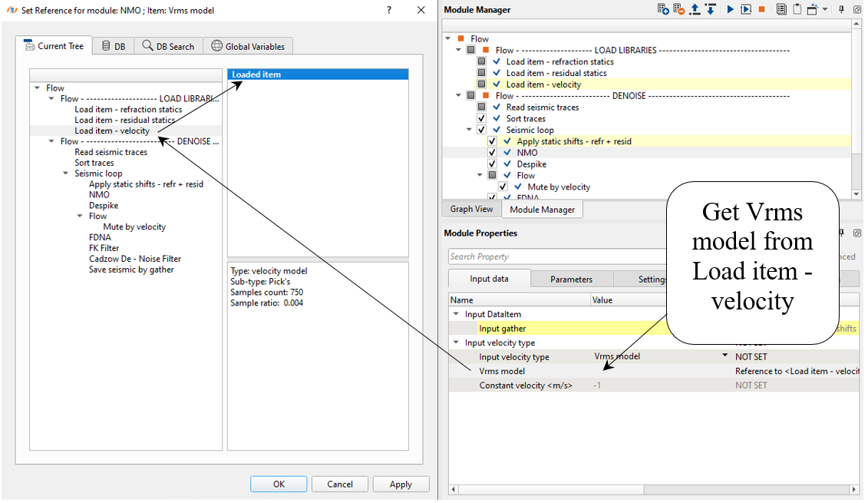Open the Input velocity type dropdown
The height and width of the screenshot is (503, 868).
click(x=724, y=356)
